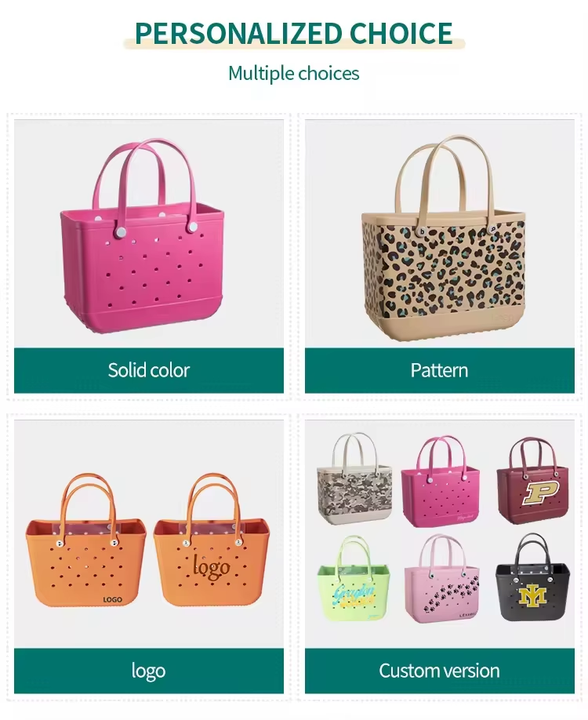The width and height of the screenshot is (588, 720).
Task: Select the orange bag with engraved logo
Action: [x=212, y=540]
